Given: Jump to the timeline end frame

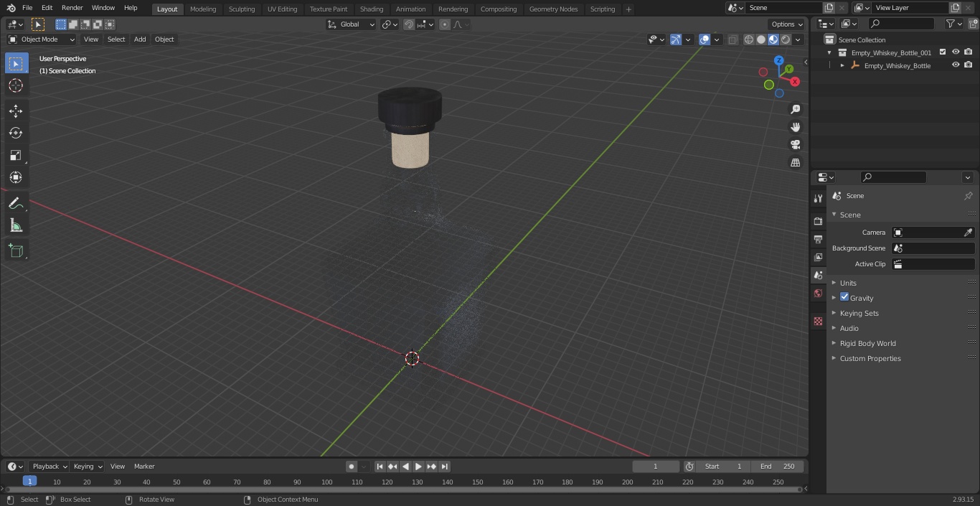Looking at the screenshot, I should click(444, 467).
